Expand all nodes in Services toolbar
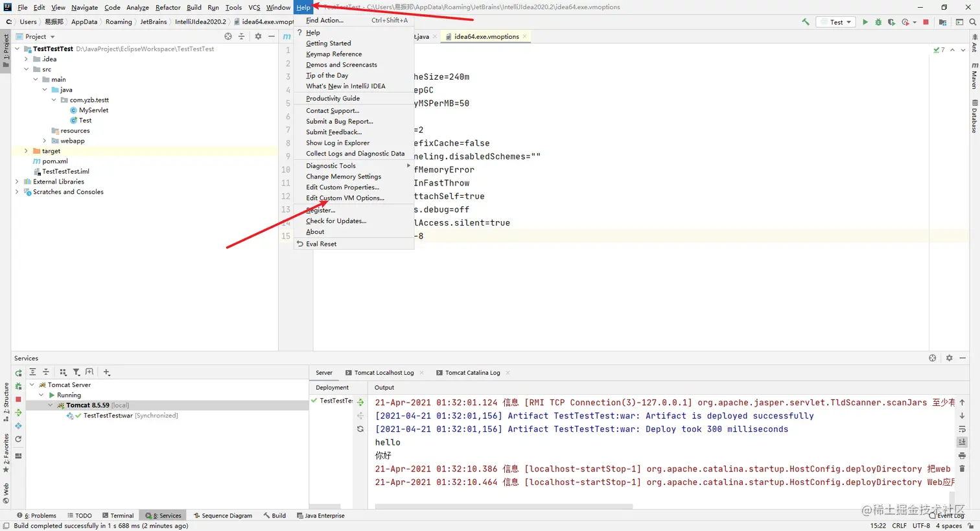 [x=32, y=372]
